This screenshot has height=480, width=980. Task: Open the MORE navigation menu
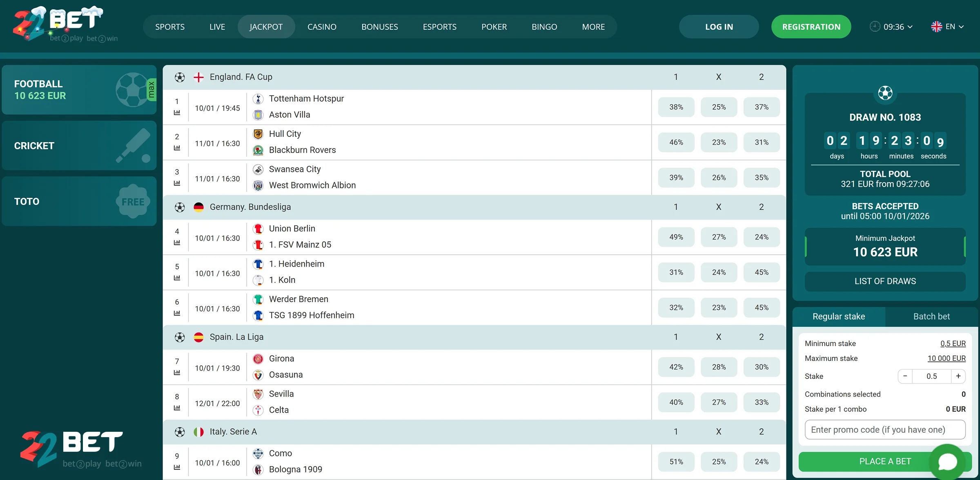point(593,26)
